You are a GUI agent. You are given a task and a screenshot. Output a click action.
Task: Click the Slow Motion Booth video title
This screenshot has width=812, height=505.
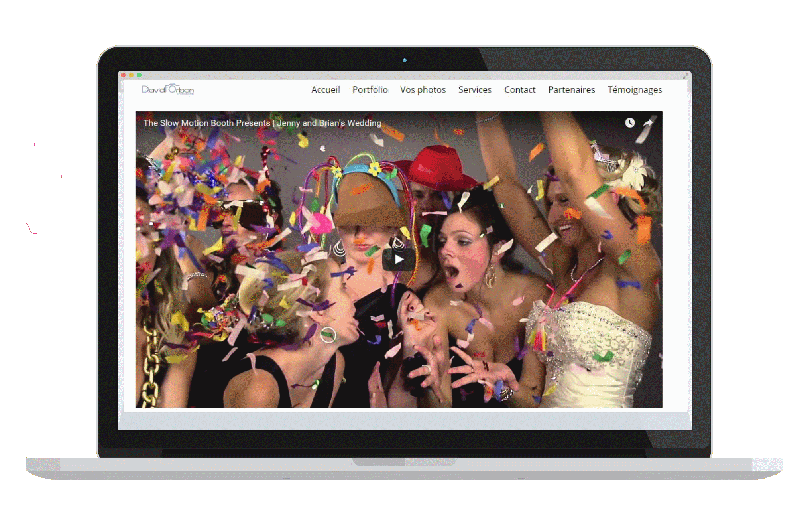(262, 123)
